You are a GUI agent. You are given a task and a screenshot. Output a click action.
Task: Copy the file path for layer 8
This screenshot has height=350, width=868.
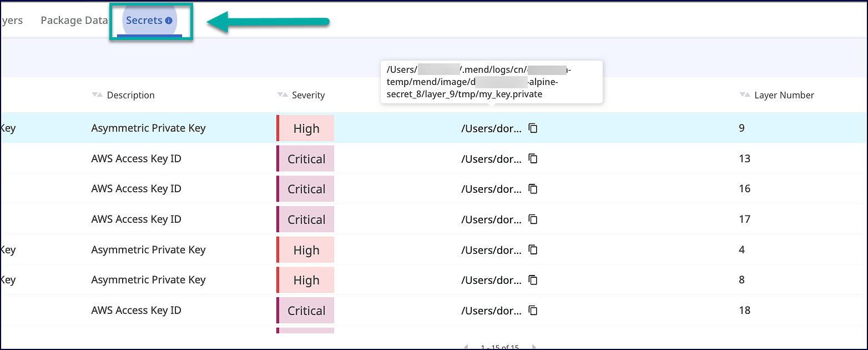point(533,280)
